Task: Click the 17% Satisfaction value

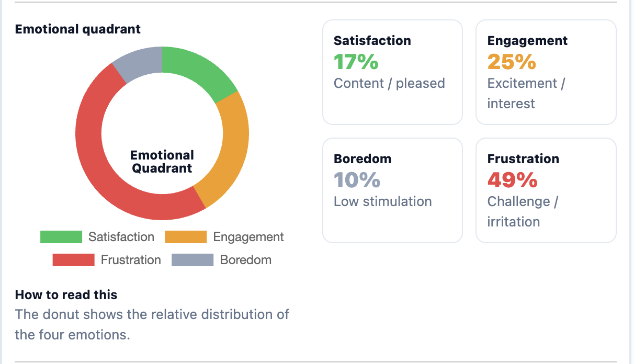Action: click(x=356, y=62)
